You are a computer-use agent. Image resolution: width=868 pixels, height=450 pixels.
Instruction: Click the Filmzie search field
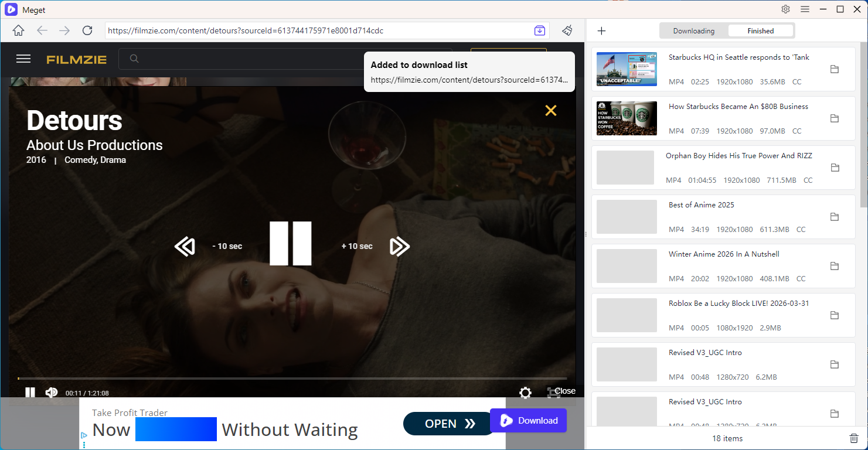pos(285,59)
